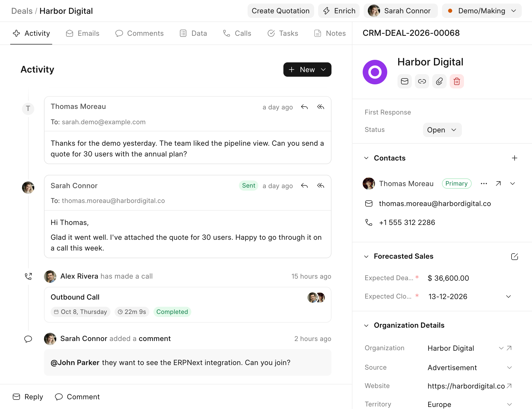The image size is (532, 409).
Task: Collapse the Organization Details section
Action: pyautogui.click(x=366, y=325)
